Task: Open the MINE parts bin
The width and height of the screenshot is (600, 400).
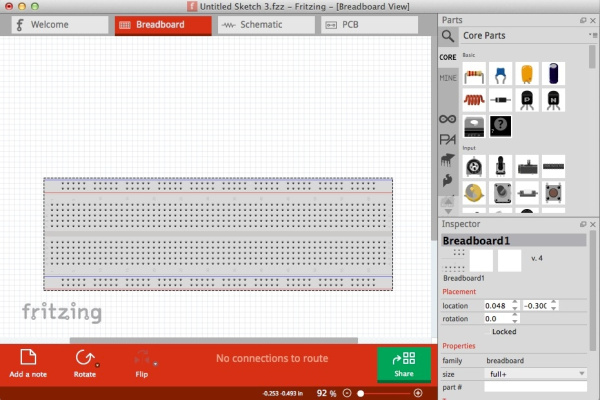Action: click(448, 78)
